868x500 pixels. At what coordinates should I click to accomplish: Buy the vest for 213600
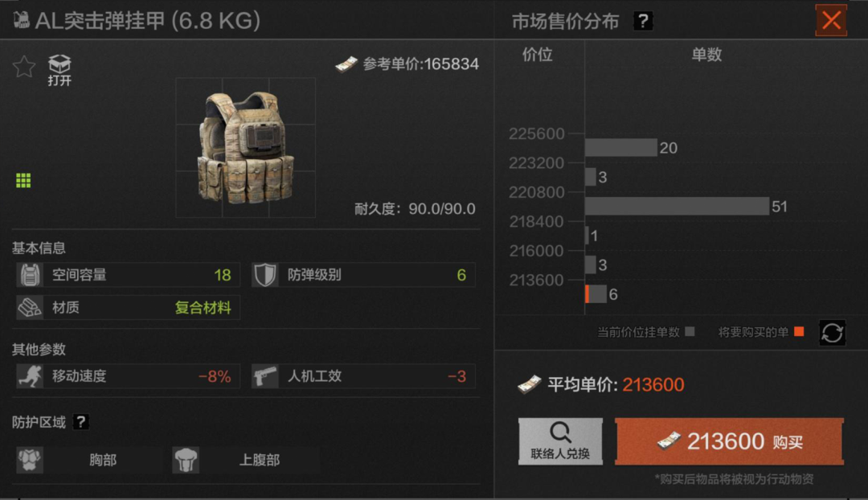point(729,441)
